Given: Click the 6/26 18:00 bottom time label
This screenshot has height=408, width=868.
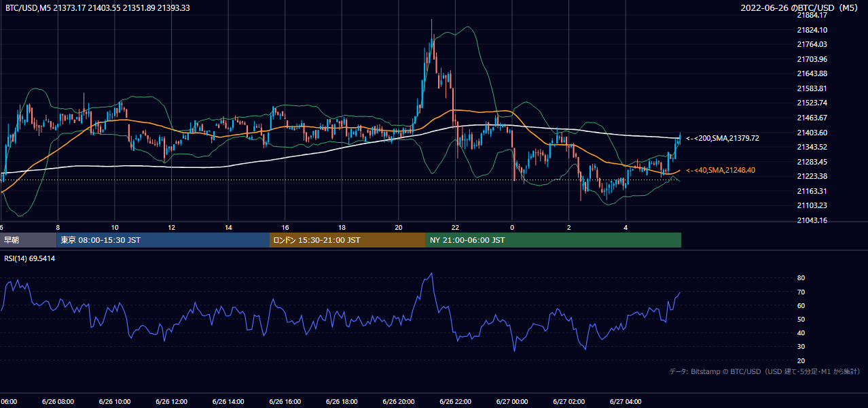Looking at the screenshot, I should coord(342,402).
